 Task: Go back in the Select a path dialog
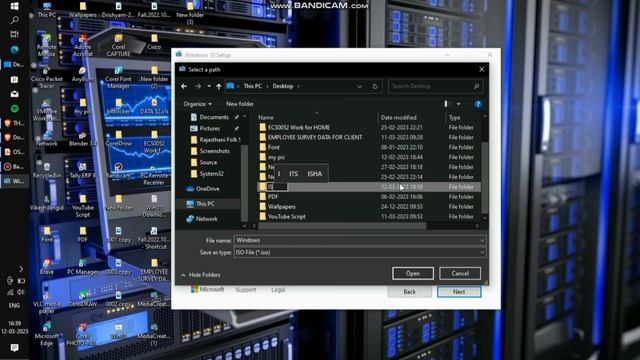point(184,87)
